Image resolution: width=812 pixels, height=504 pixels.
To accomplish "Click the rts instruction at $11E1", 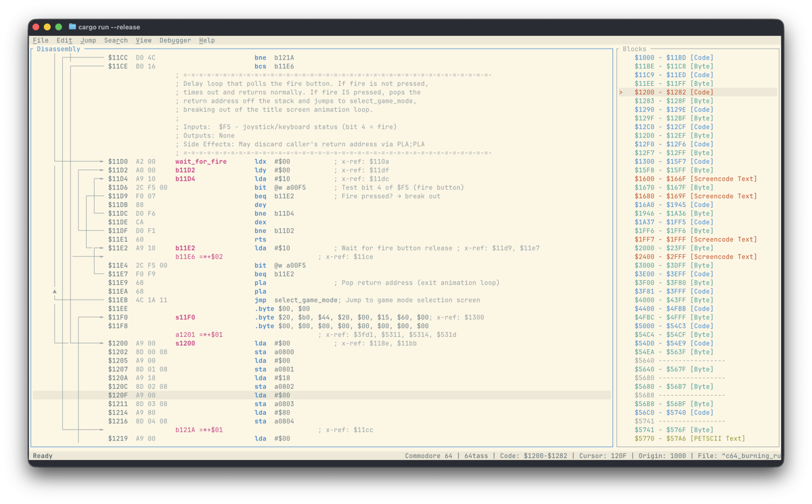I will coord(261,239).
